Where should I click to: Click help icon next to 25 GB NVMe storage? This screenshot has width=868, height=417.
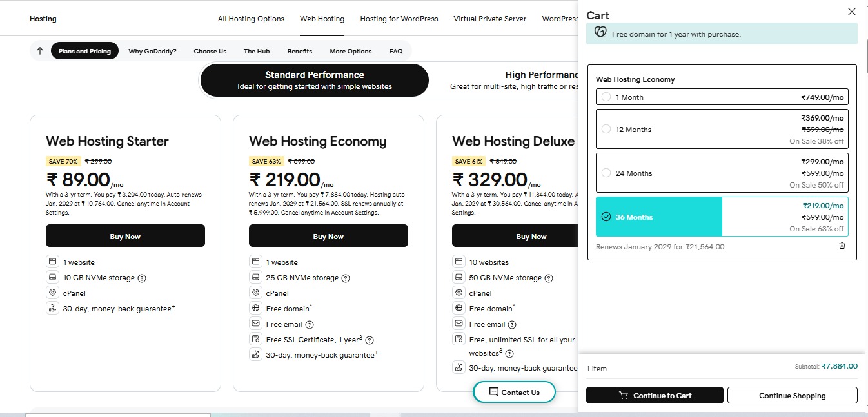pos(346,278)
